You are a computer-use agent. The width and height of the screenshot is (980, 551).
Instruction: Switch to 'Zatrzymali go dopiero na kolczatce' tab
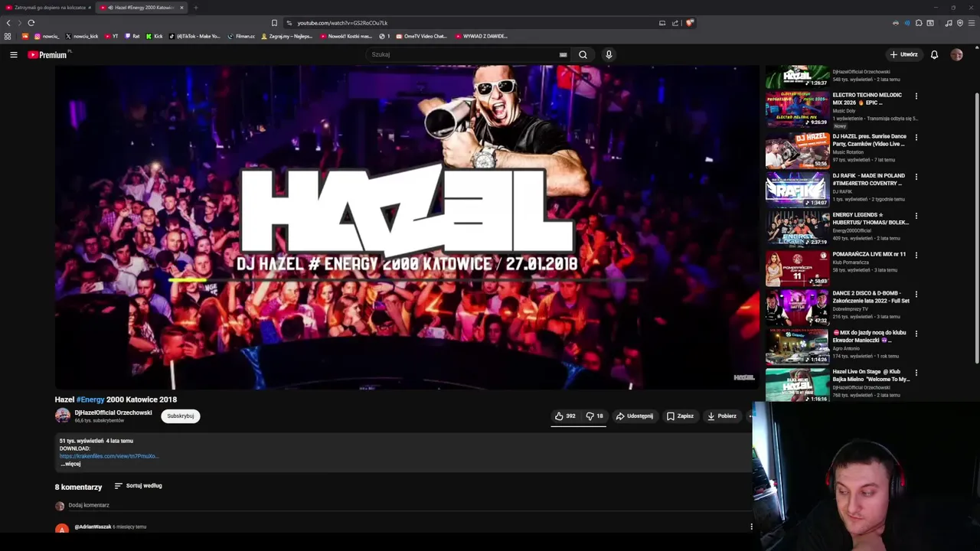pyautogui.click(x=47, y=8)
